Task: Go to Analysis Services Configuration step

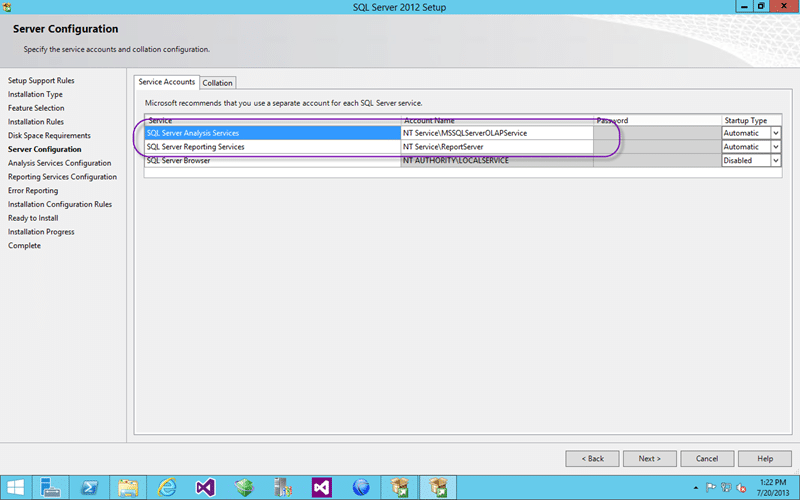Action: click(x=59, y=163)
